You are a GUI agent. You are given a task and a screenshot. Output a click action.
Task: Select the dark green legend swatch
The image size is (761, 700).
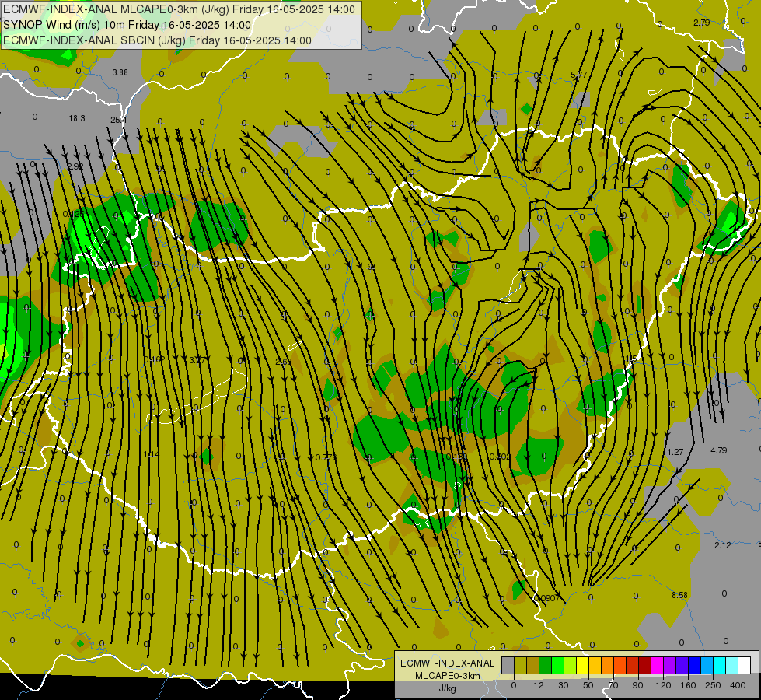(x=546, y=665)
